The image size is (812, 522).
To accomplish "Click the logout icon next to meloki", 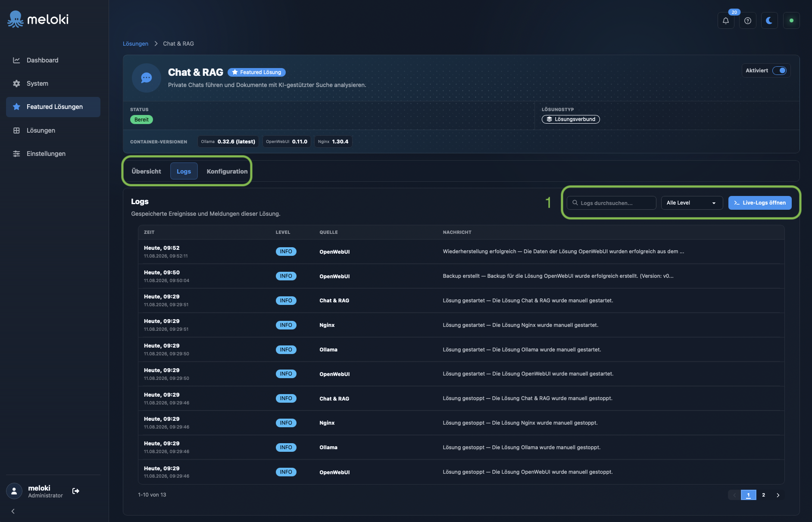I will coord(76,491).
